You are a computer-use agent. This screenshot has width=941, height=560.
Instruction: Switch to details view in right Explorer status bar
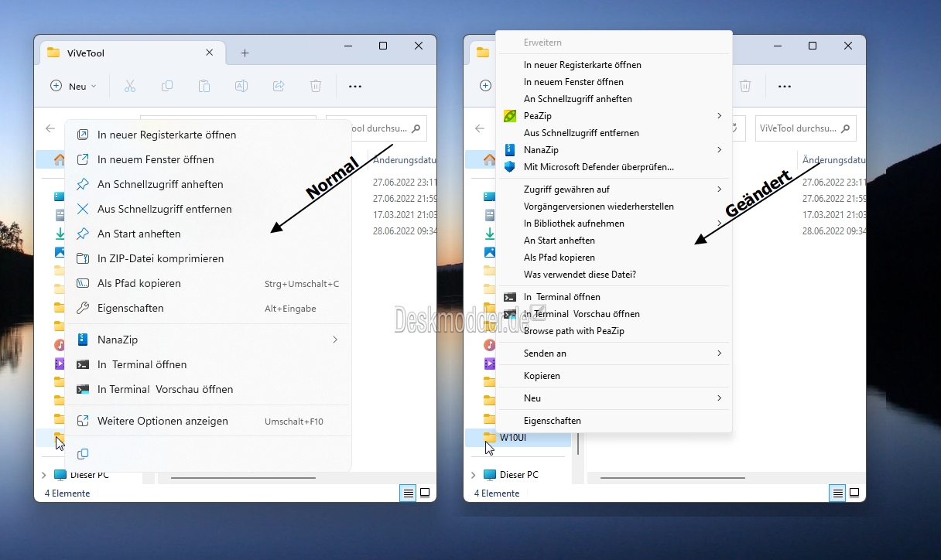(x=837, y=493)
